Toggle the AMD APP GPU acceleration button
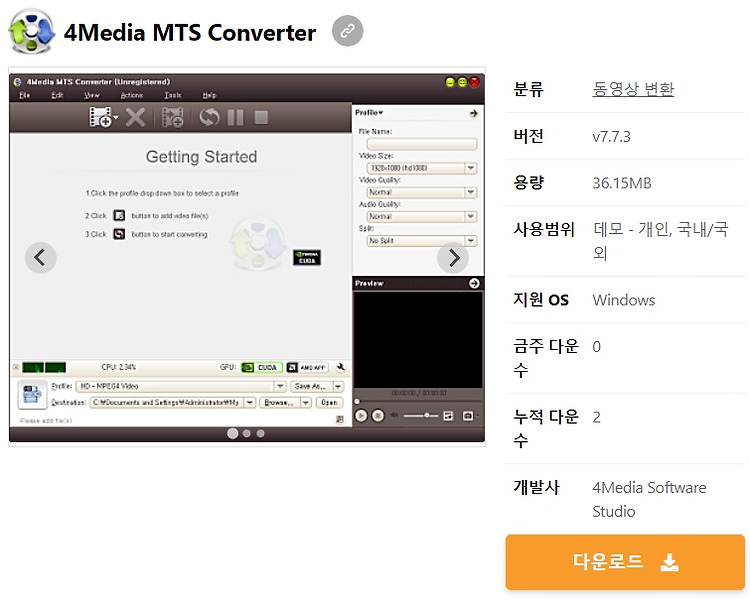The height and width of the screenshot is (600, 750). click(307, 367)
